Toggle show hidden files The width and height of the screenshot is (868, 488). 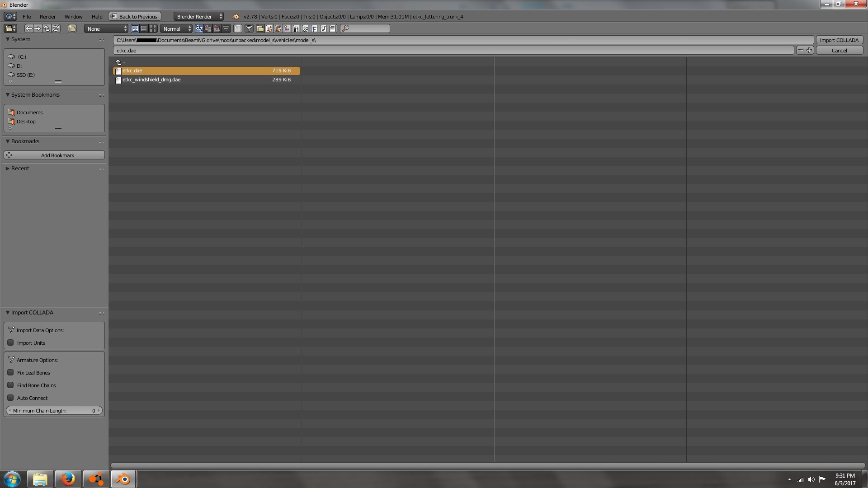(x=238, y=28)
